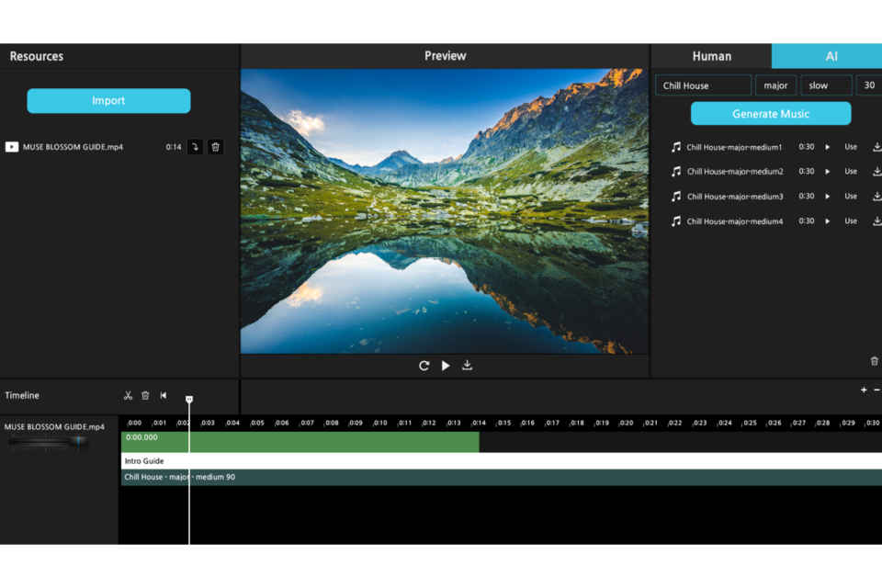Zoom in the timeline with plus icon
The height and width of the screenshot is (588, 882).
(864, 390)
